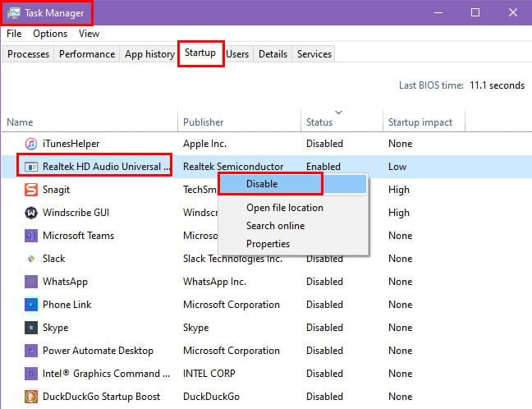The width and height of the screenshot is (532, 409).
Task: Open the View menu
Action: click(89, 34)
